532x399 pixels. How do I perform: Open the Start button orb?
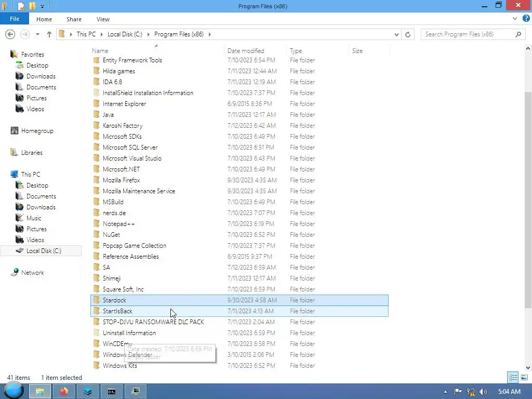point(14,391)
